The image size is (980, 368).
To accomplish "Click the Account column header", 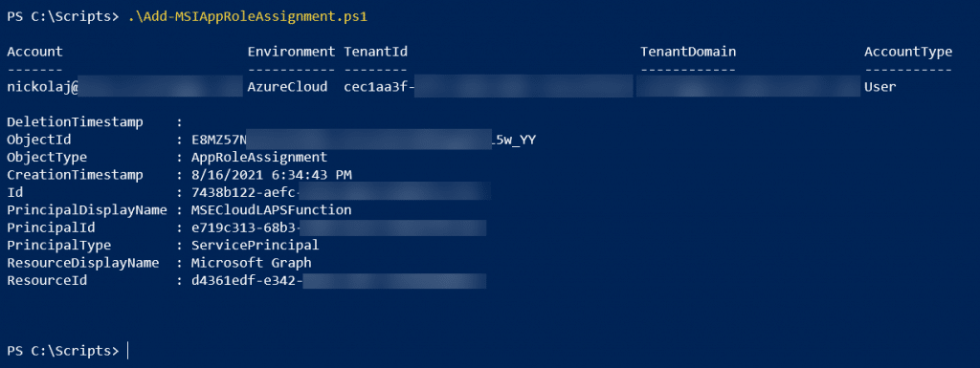I will point(35,52).
